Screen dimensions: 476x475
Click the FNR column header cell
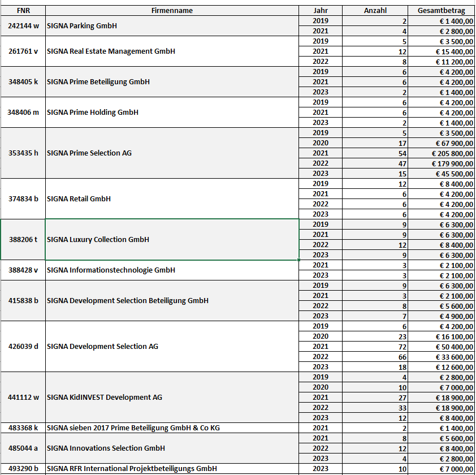tap(23, 11)
